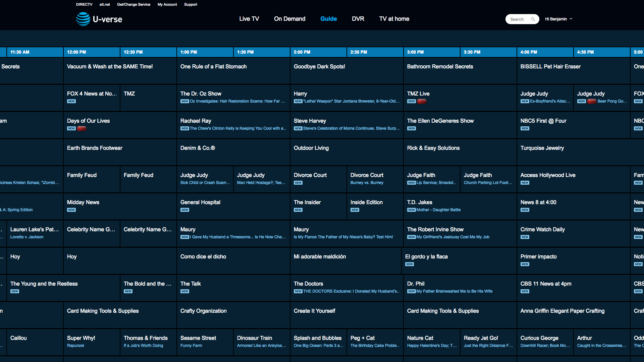Go to Live TV

tap(249, 19)
